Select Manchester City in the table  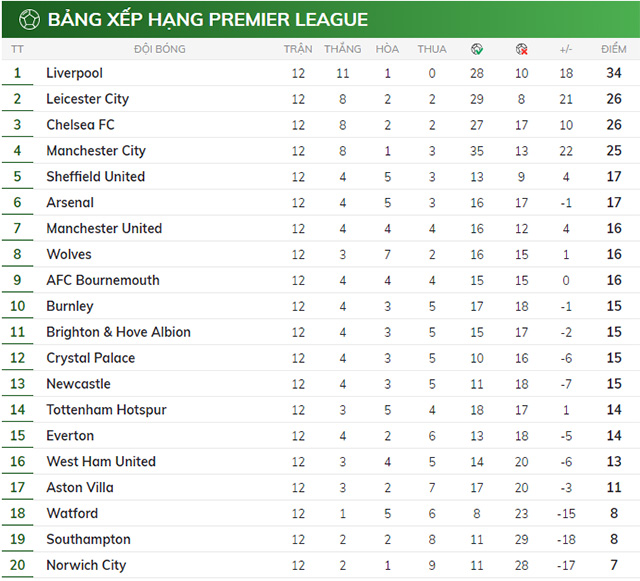tap(96, 151)
